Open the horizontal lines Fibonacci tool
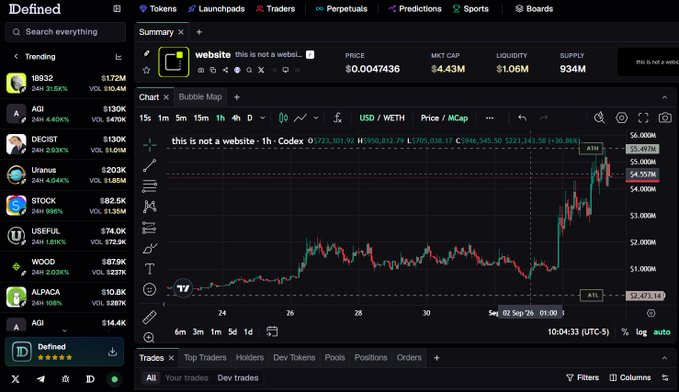The height and width of the screenshot is (392, 679). pos(150,186)
